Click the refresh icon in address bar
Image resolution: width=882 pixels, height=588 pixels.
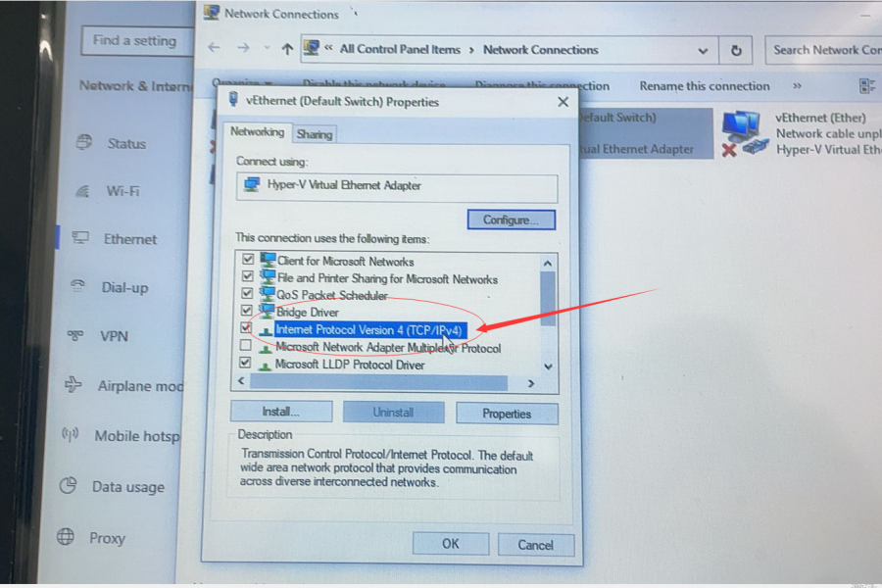(735, 49)
